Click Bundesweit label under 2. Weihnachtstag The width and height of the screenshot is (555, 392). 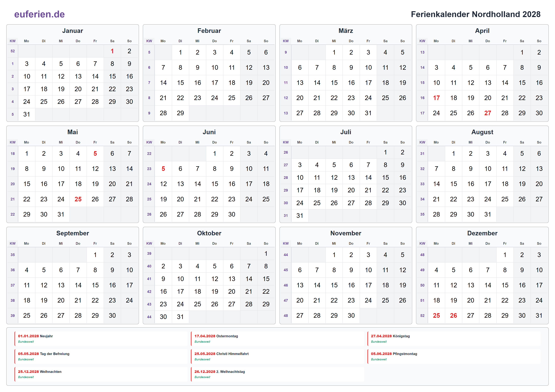pyautogui.click(x=202, y=377)
